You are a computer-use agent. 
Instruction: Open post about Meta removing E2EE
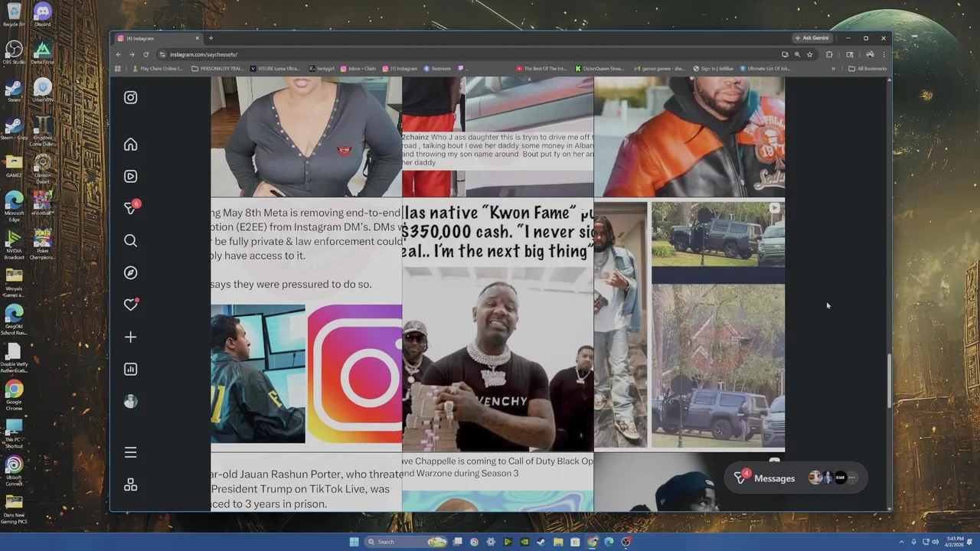[x=306, y=324]
